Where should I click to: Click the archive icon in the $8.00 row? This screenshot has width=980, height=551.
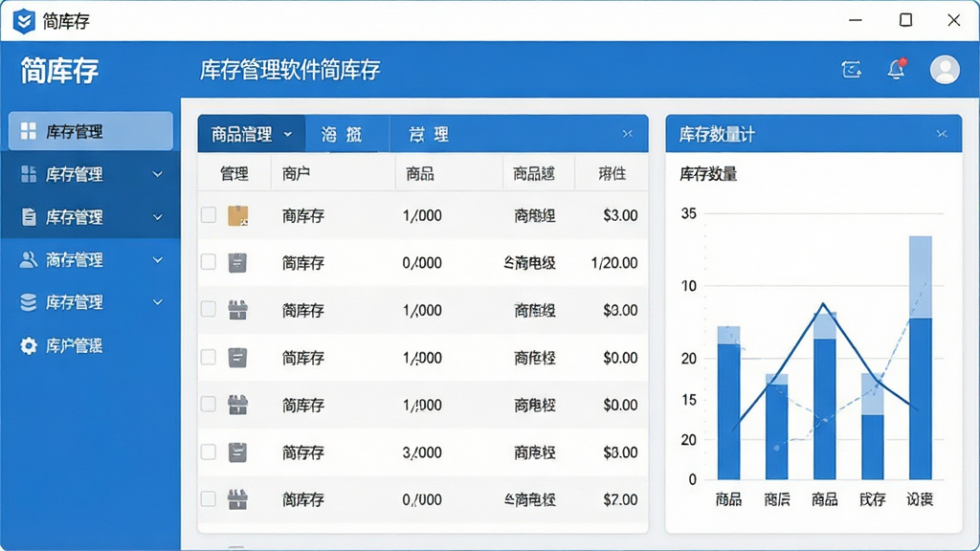[237, 452]
